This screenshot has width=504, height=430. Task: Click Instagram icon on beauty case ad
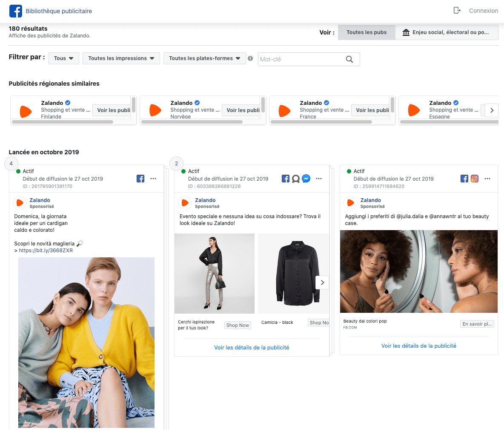point(475,179)
